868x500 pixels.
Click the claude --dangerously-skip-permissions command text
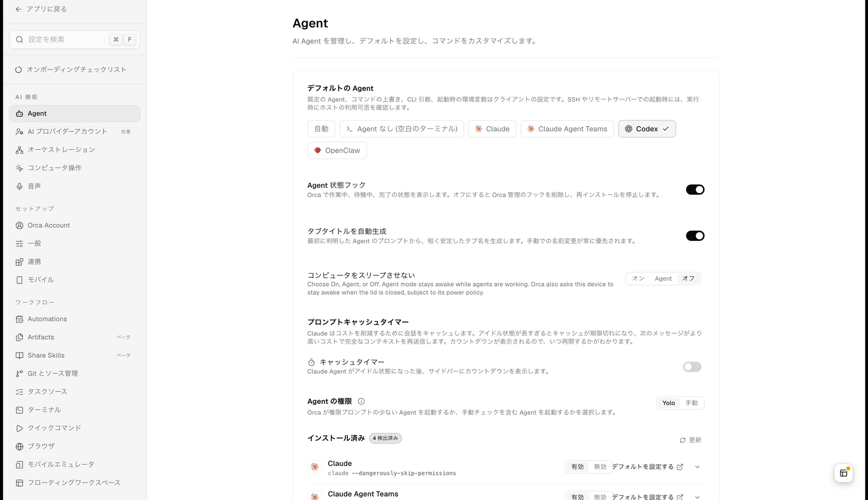pos(392,473)
